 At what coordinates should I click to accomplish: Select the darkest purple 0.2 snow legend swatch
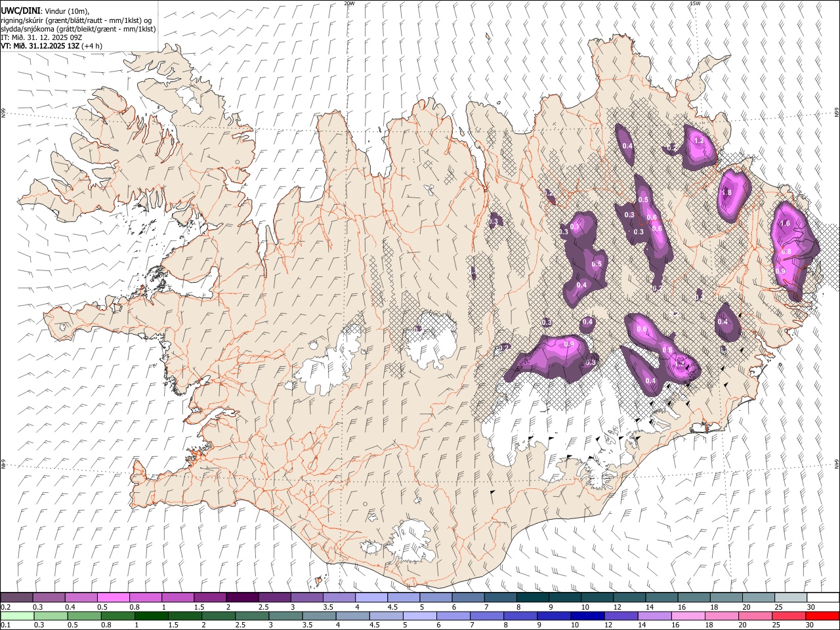click(16, 598)
